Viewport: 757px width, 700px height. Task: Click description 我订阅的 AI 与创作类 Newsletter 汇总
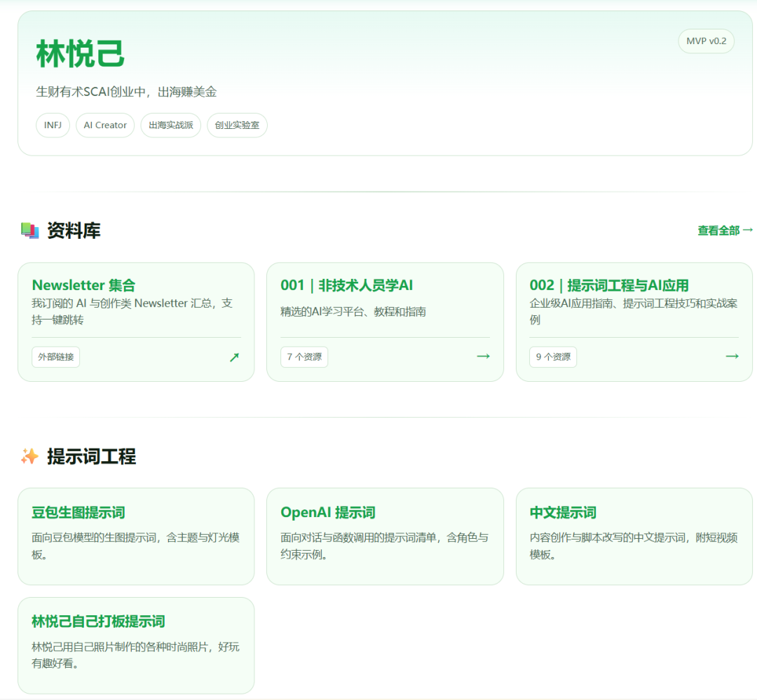click(x=132, y=311)
